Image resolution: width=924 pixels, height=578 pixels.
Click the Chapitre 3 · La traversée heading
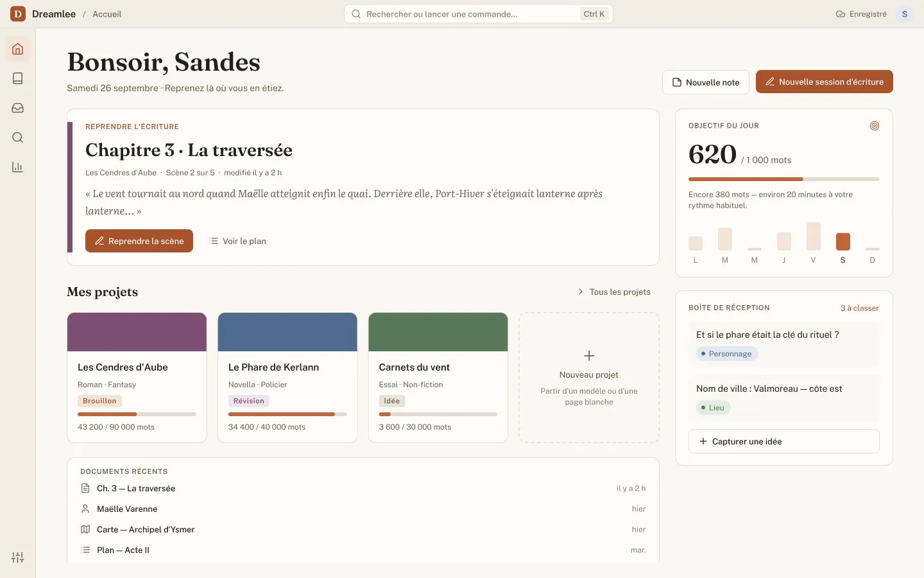tap(189, 150)
